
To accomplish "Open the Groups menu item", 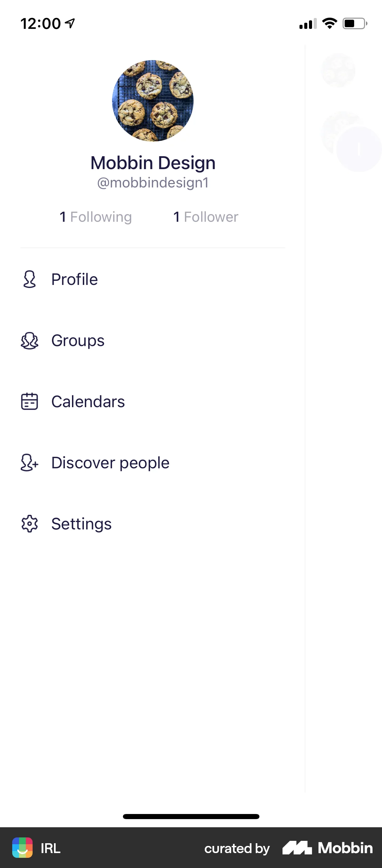I will point(78,341).
